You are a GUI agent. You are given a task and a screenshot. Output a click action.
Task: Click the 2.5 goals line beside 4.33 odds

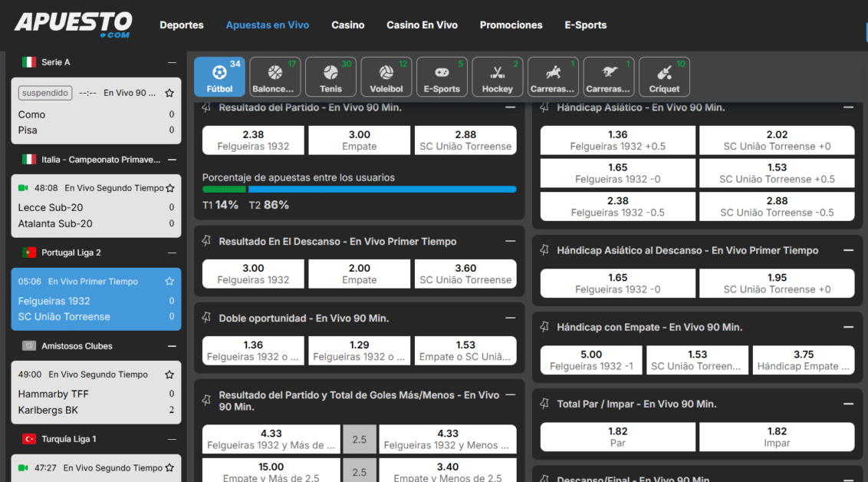point(360,439)
